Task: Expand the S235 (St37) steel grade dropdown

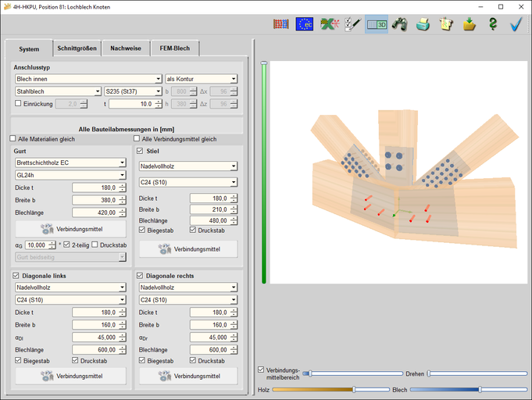Action: (x=133, y=91)
